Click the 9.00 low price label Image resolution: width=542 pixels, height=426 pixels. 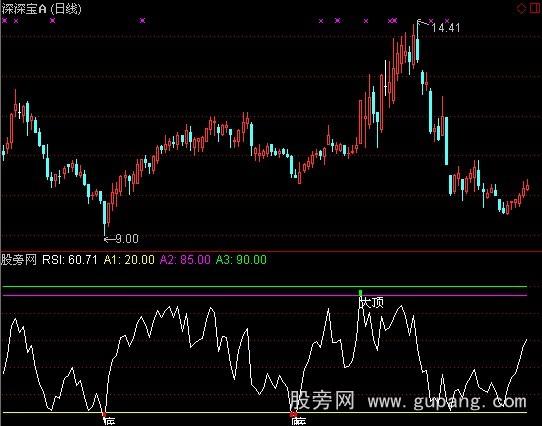[x=127, y=239]
